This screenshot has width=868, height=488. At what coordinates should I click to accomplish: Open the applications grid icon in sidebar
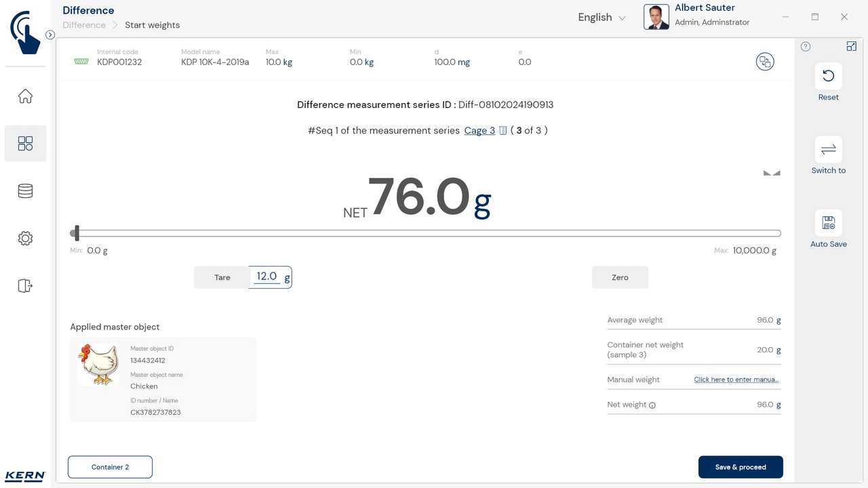point(25,144)
